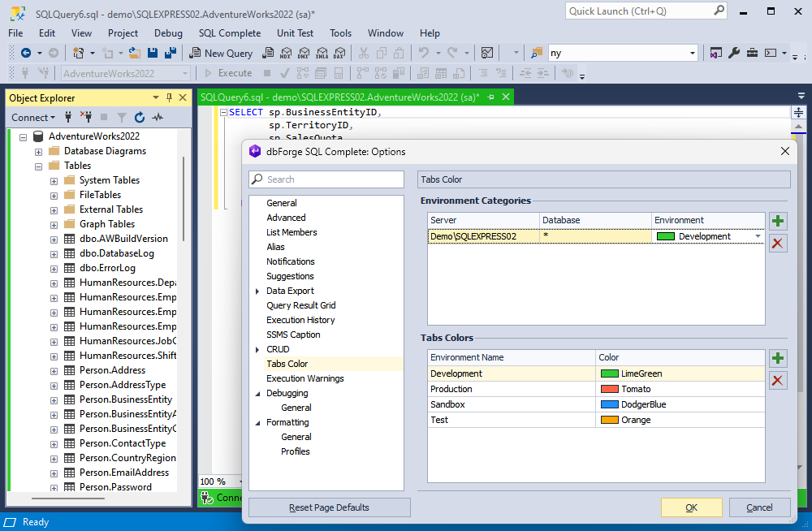The height and width of the screenshot is (531, 812).
Task: Open the SQL Complete menu
Action: coord(230,33)
